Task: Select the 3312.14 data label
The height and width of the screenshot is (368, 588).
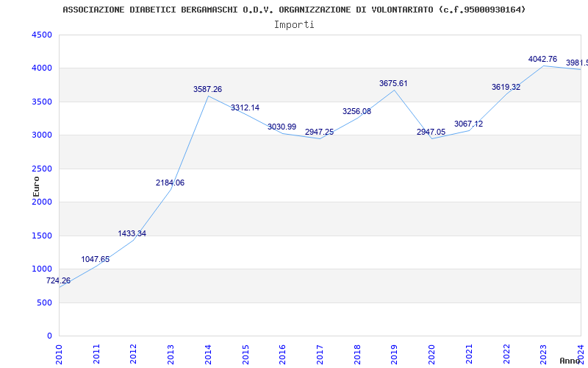Action: (x=245, y=107)
